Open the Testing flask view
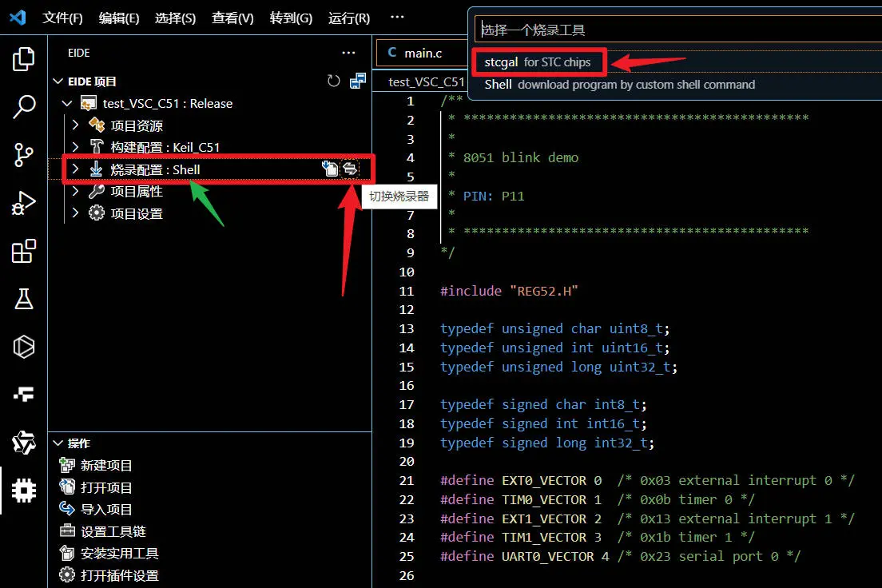Viewport: 882px width, 588px height. point(23,299)
